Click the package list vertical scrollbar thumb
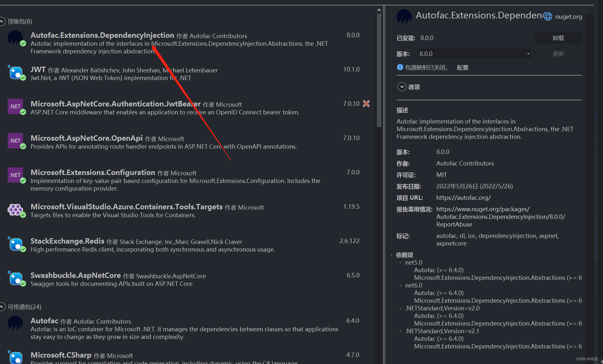The width and height of the screenshot is (603, 364). pos(379,70)
